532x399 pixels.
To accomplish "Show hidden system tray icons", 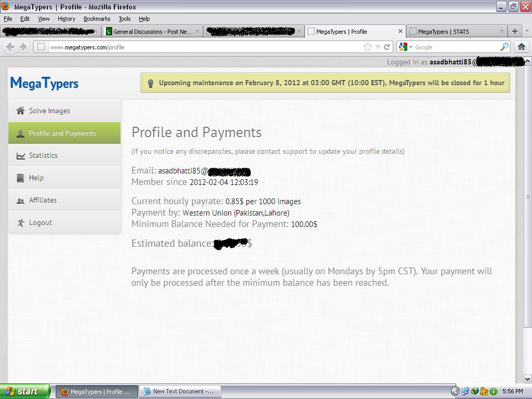I will click(455, 391).
